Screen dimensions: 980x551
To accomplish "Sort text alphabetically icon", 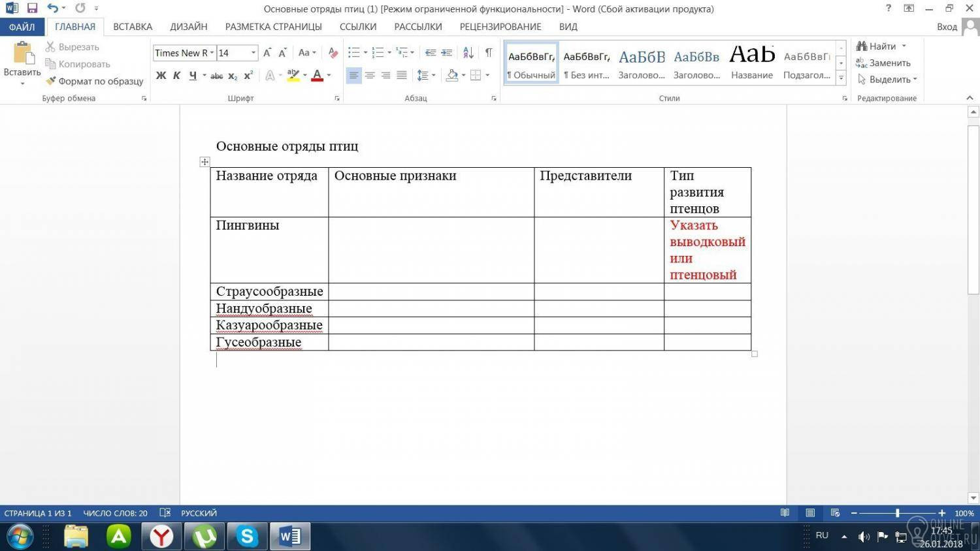I will click(468, 53).
